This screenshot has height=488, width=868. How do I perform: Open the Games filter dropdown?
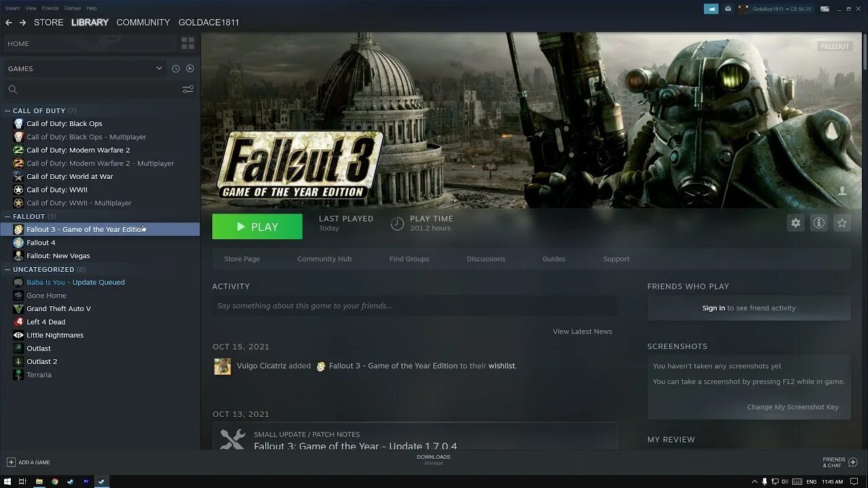(85, 68)
